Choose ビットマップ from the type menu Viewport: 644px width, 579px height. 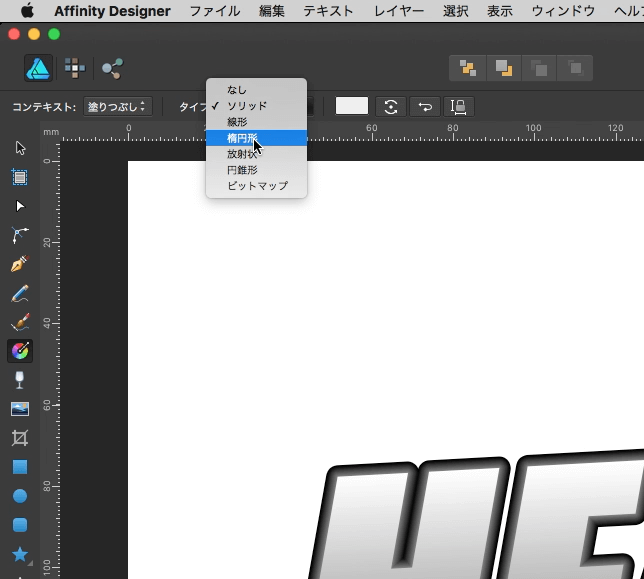click(x=256, y=186)
